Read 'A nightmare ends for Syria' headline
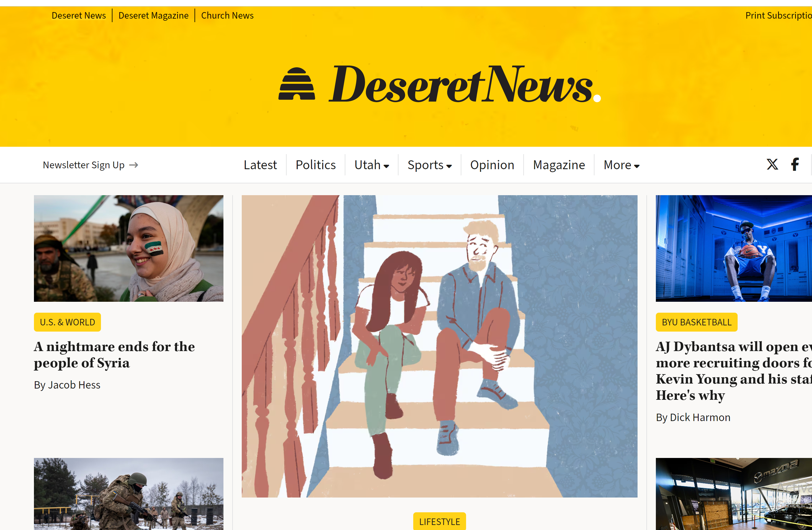812x530 pixels. (114, 355)
